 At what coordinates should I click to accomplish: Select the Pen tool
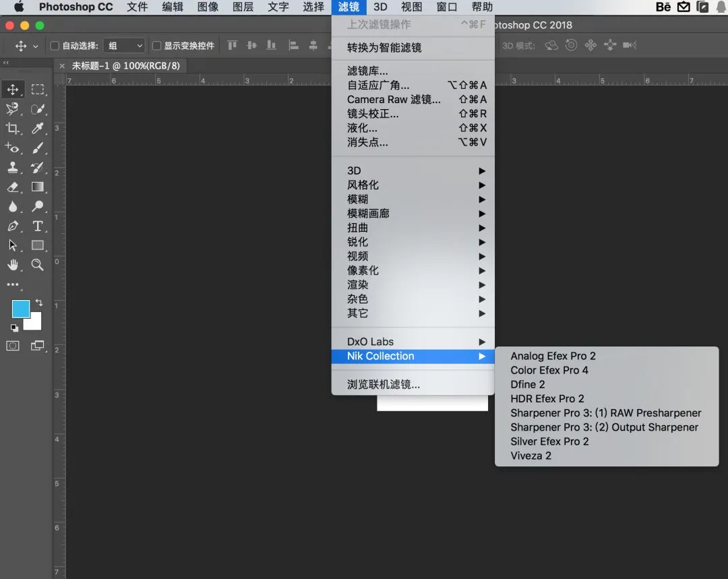[x=13, y=226]
